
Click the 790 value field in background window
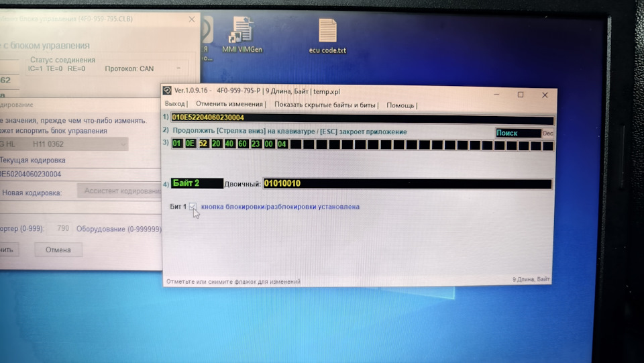[59, 228]
